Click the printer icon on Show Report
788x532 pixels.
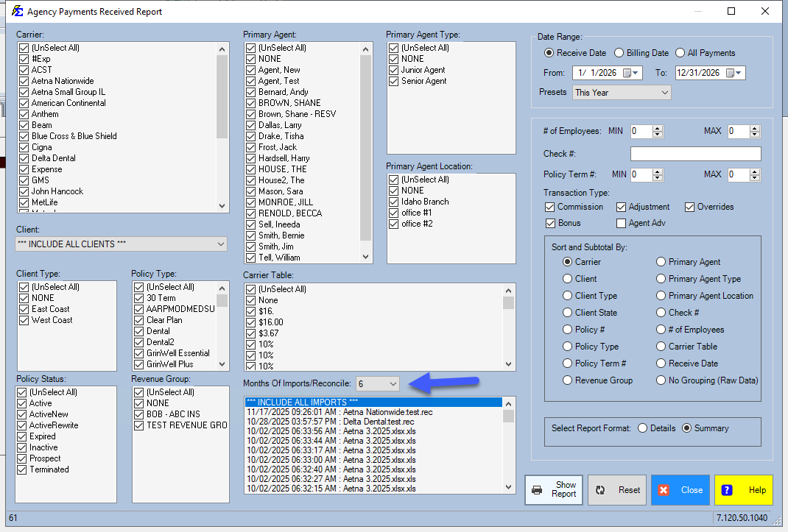pos(538,490)
